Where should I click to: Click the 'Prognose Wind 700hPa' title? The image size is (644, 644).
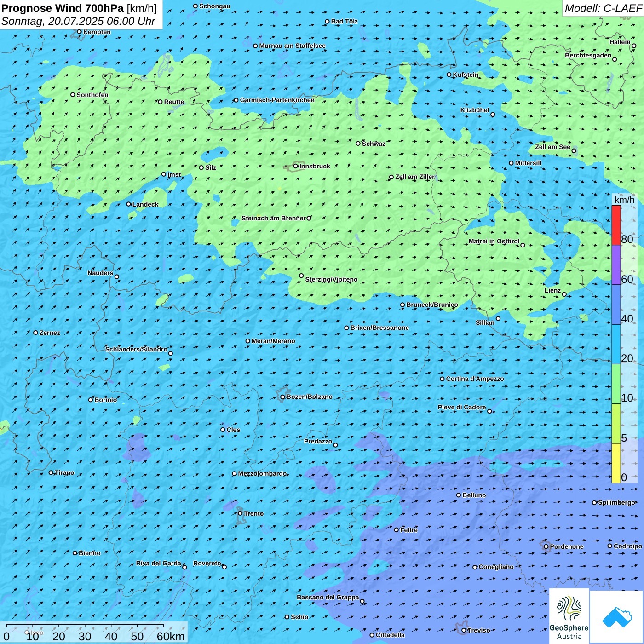pos(63,8)
